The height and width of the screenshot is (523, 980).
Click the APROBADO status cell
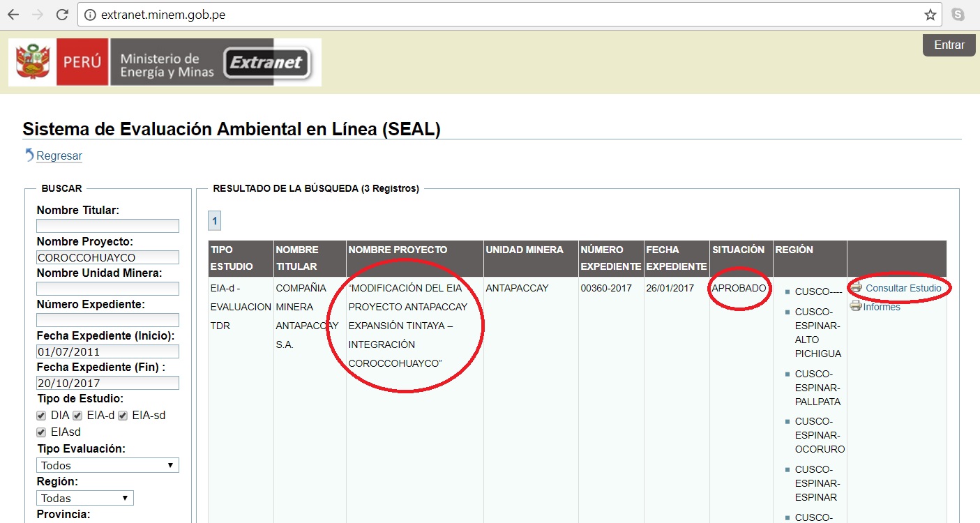pyautogui.click(x=739, y=288)
